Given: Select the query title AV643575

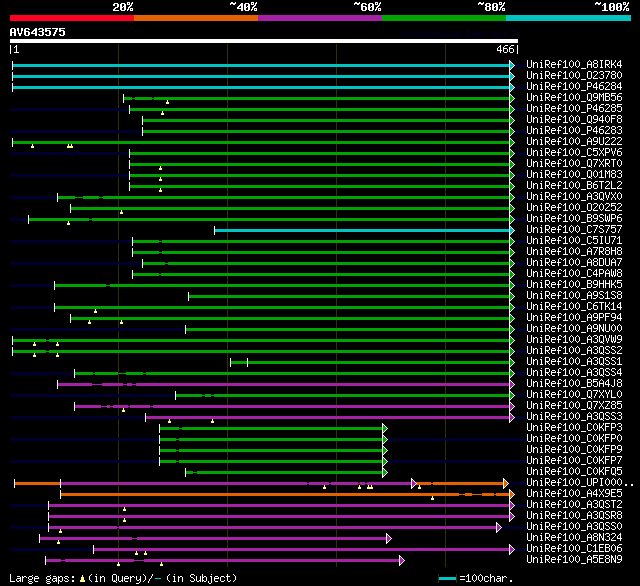Looking at the screenshot, I should pyautogui.click(x=38, y=32).
